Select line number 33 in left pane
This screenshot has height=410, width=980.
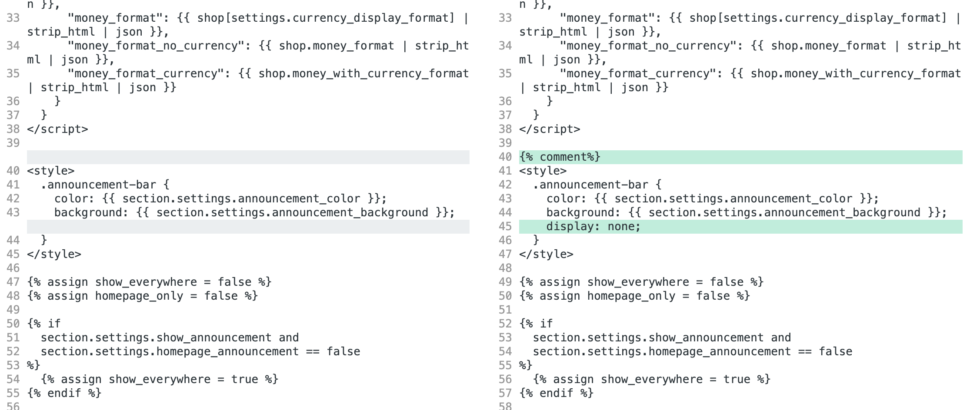[x=13, y=18]
